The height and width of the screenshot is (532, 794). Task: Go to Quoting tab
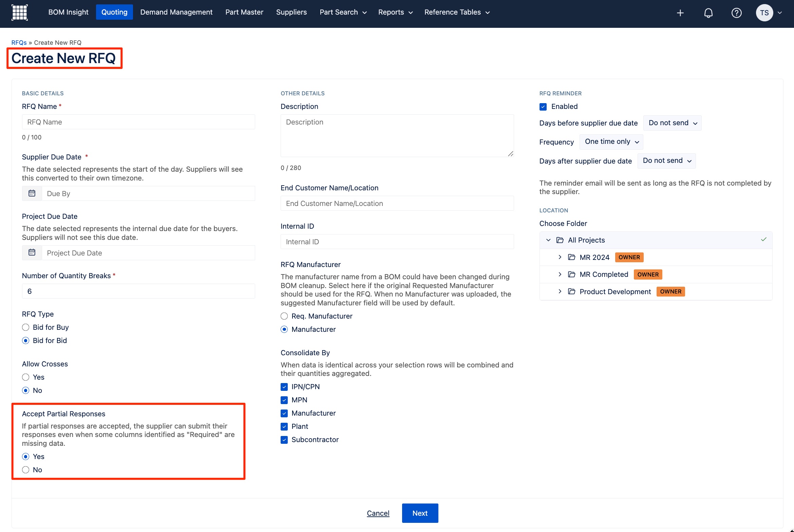point(114,12)
